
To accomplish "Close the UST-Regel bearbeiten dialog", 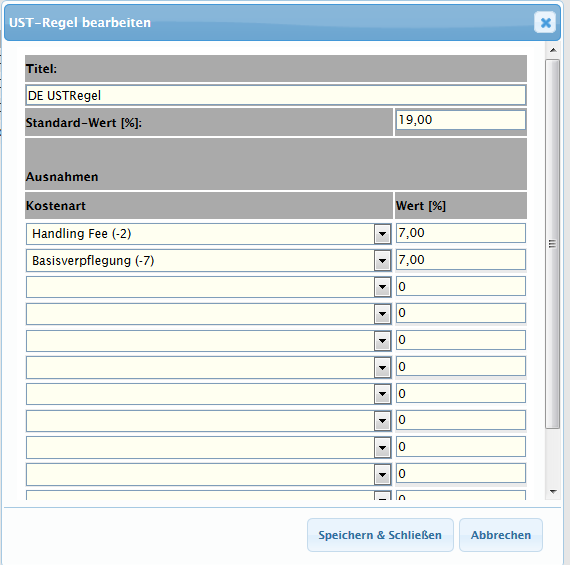I will (545, 23).
